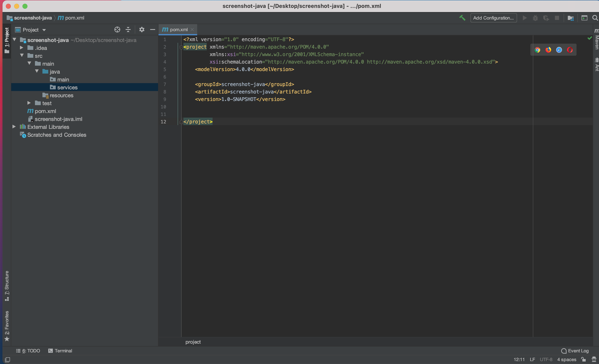Toggle tool window bars button bottom-left
Screen dimensions: 599x364
pos(7,360)
